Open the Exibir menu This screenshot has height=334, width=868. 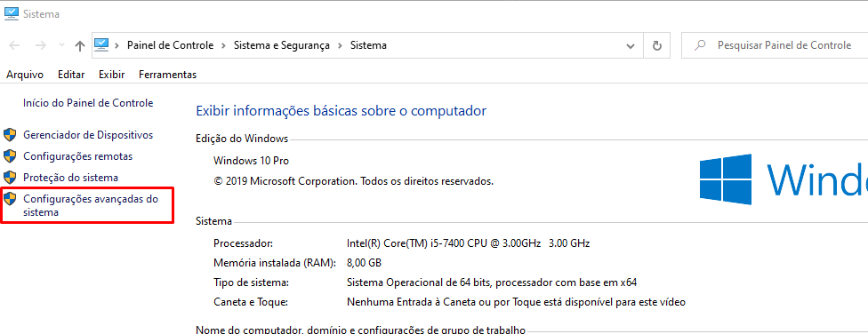click(112, 74)
